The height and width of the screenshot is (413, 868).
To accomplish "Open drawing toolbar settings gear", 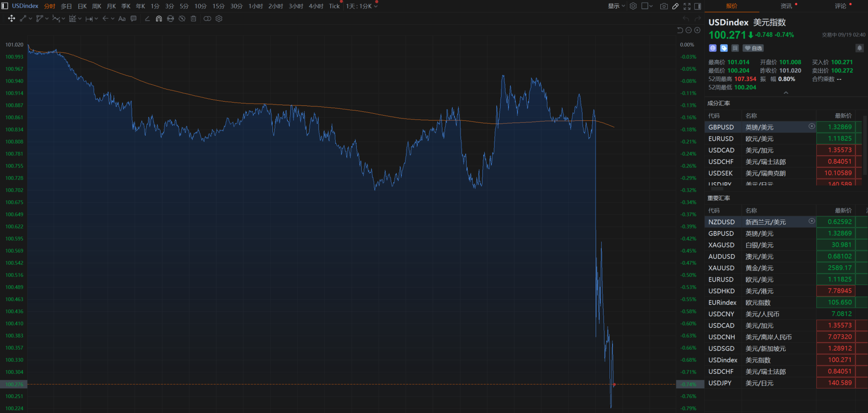I will pos(219,19).
